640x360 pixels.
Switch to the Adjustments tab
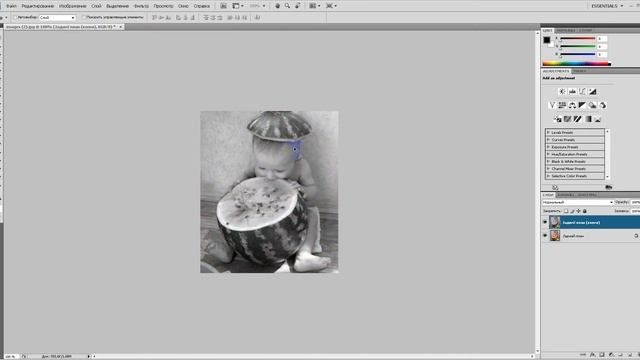[x=556, y=71]
